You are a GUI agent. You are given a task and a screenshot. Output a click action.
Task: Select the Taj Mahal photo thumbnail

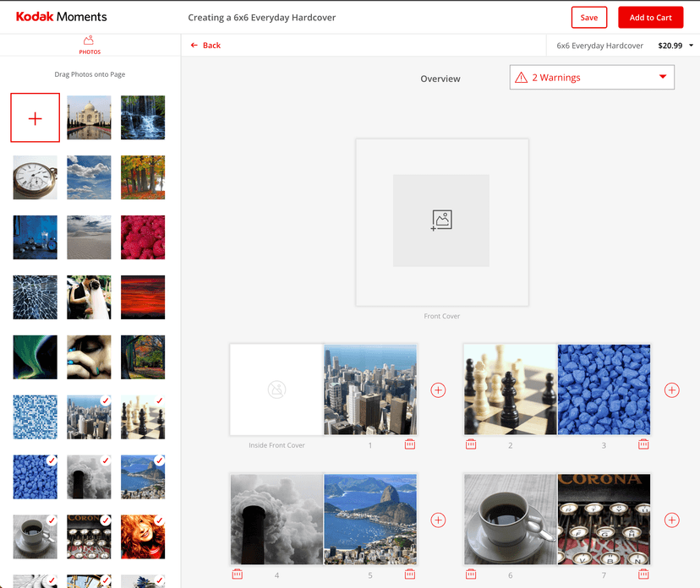pos(89,118)
